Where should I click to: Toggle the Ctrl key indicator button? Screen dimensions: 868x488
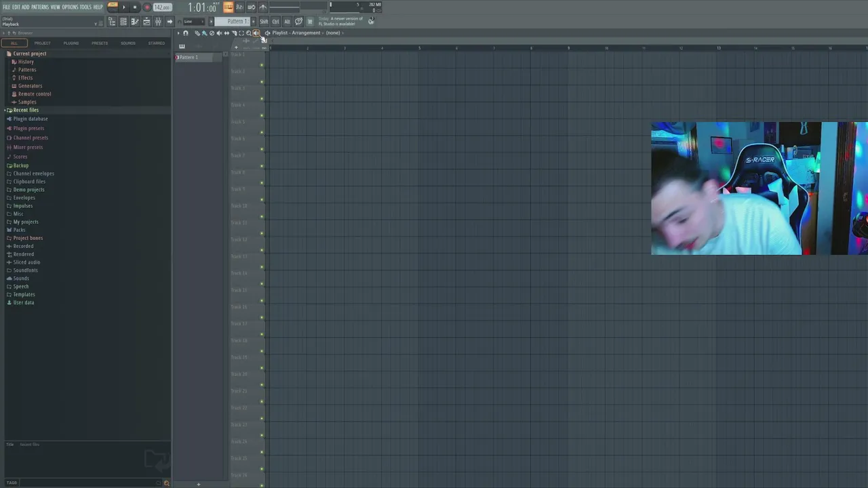click(275, 22)
